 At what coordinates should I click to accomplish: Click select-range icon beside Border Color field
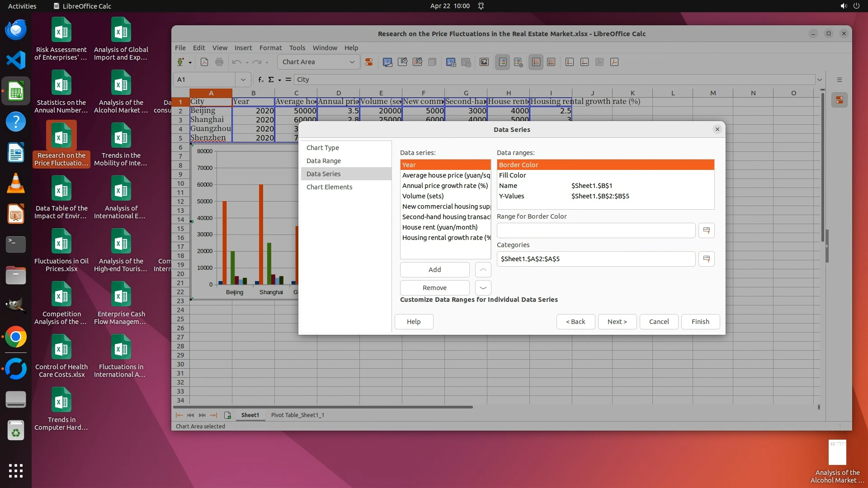click(x=706, y=230)
